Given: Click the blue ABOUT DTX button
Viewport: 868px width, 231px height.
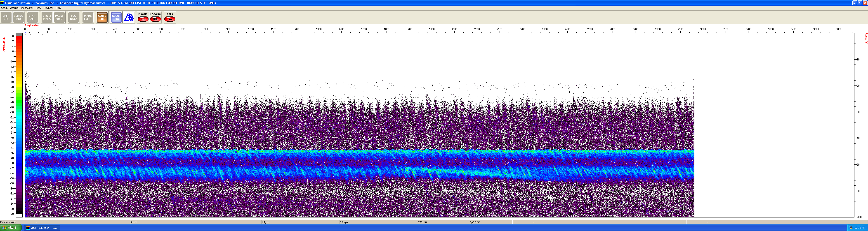Looking at the screenshot, I should coord(116,17).
